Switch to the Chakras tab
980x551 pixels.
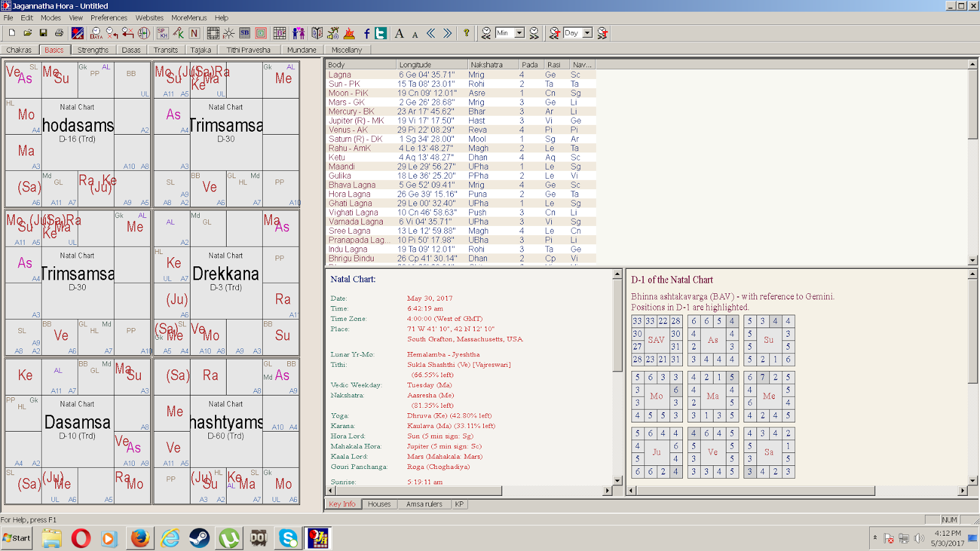tap(19, 50)
